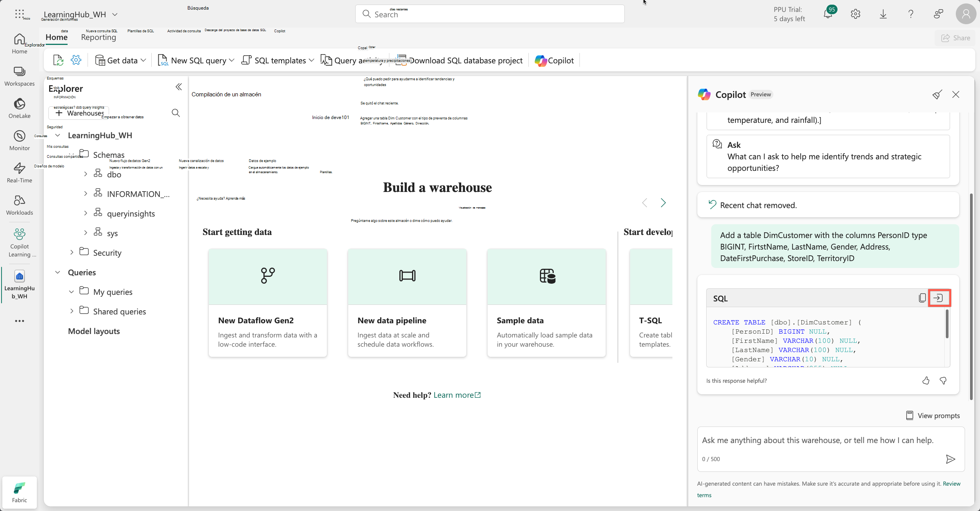Clear Copilot chat with broom icon
Image resolution: width=980 pixels, height=511 pixels.
[x=937, y=94]
